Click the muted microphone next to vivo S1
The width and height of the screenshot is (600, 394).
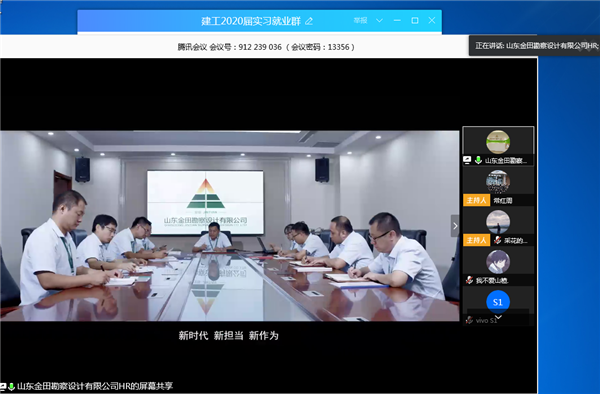470,320
